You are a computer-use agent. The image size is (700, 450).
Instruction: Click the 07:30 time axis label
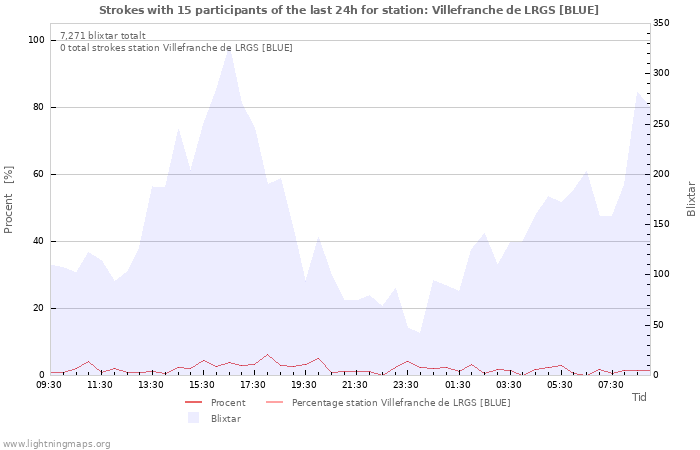[x=611, y=385]
